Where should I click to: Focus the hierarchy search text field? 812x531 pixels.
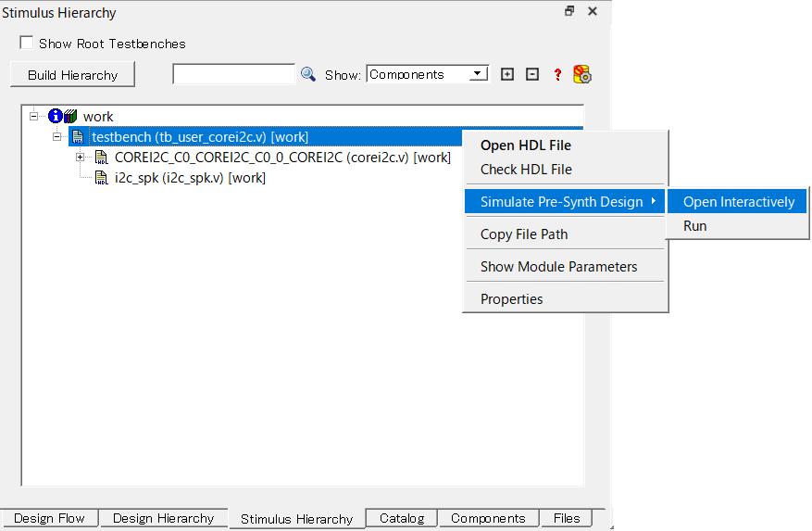[233, 74]
